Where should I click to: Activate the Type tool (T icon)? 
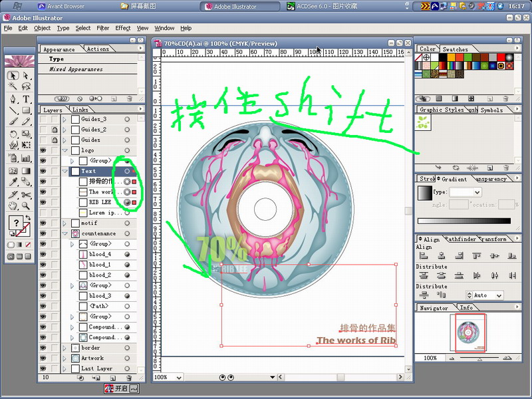point(26,99)
